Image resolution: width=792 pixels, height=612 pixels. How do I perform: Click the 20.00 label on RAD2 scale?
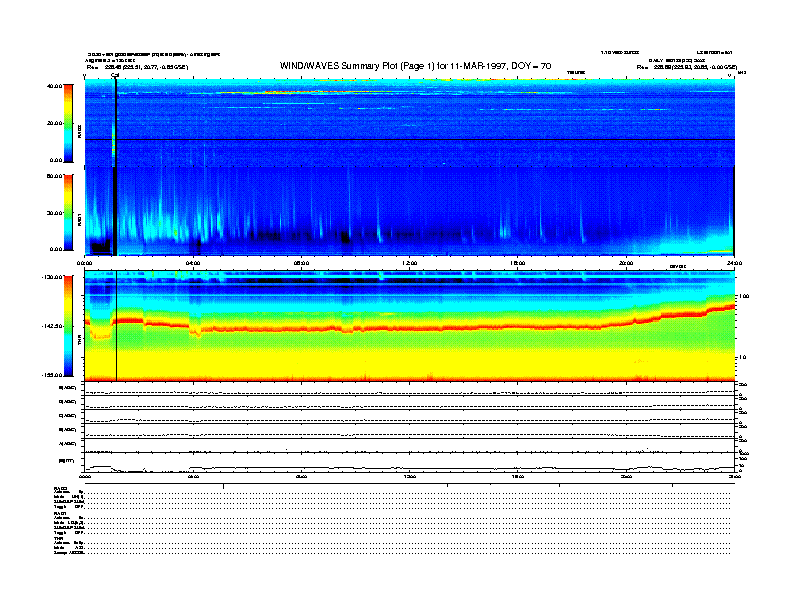click(54, 123)
